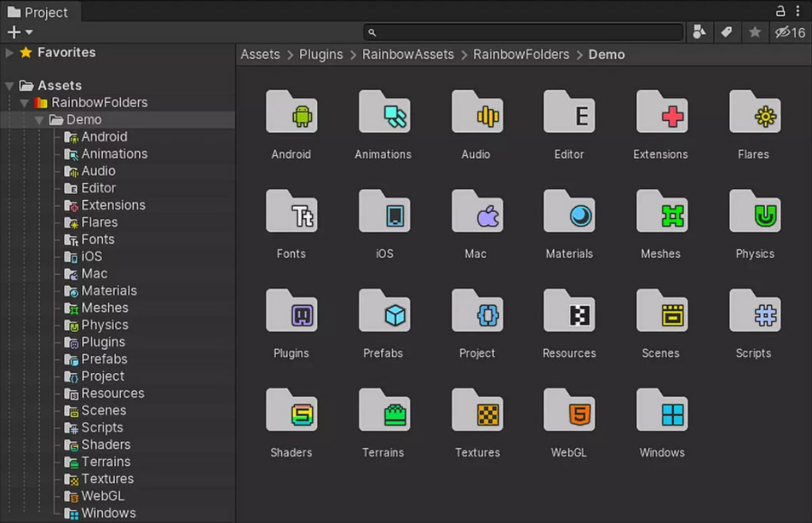Select Android in the folder tree
Image resolution: width=812 pixels, height=523 pixels.
point(104,137)
